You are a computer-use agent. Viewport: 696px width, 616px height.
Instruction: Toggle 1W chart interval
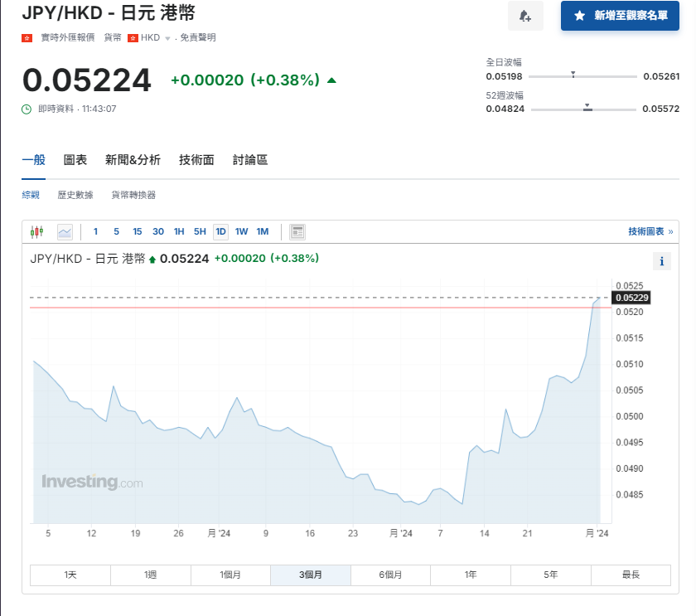(241, 231)
